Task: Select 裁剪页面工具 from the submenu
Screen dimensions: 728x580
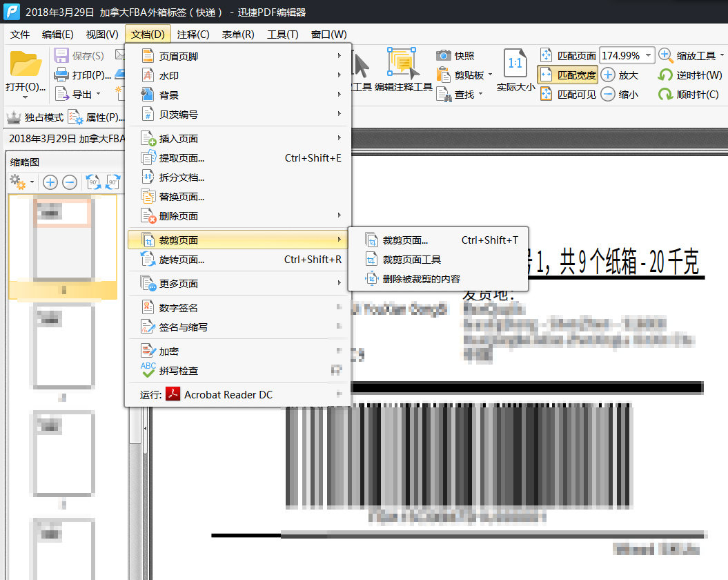Action: point(412,260)
